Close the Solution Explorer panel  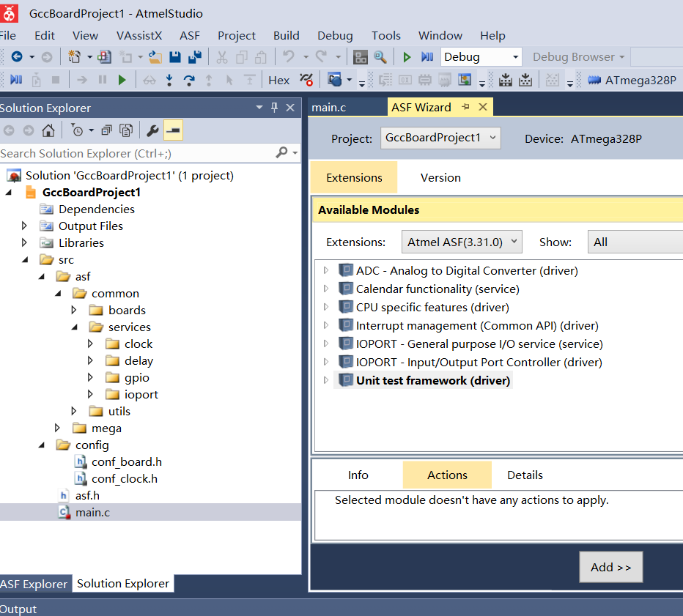(x=290, y=108)
